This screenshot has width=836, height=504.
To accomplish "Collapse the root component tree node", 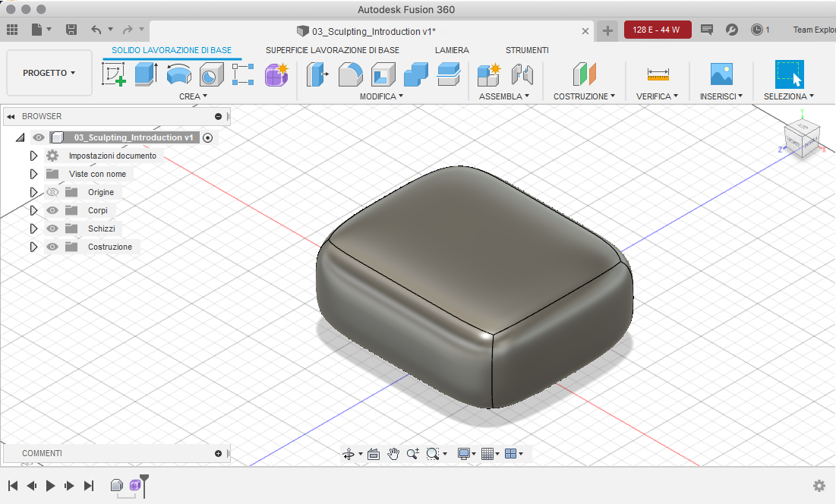I will click(21, 137).
